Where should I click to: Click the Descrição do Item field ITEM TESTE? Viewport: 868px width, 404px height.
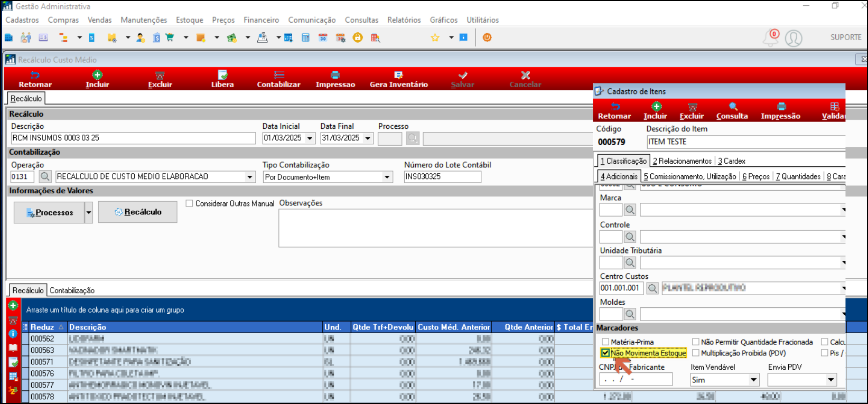[746, 142]
